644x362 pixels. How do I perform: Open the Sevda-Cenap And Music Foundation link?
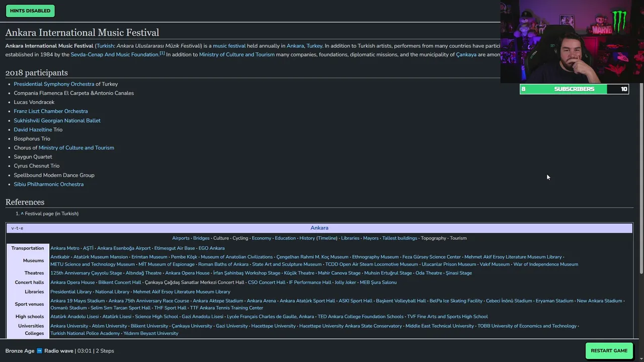pos(115,55)
